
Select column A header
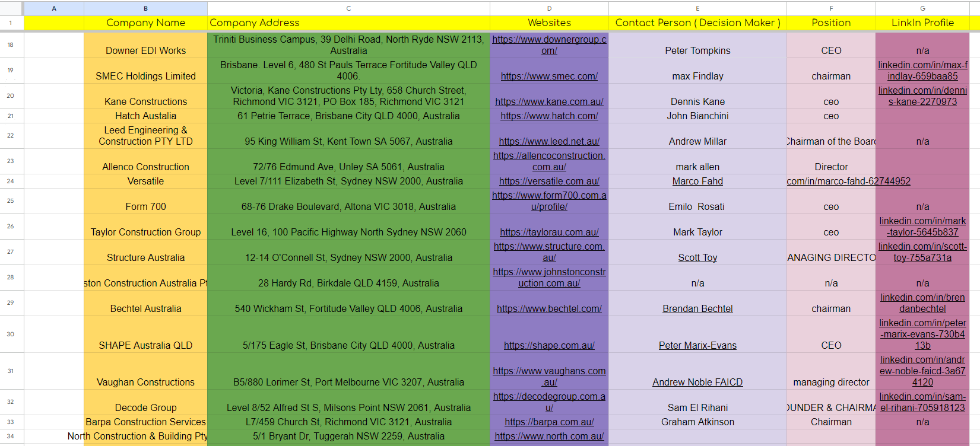(x=54, y=8)
